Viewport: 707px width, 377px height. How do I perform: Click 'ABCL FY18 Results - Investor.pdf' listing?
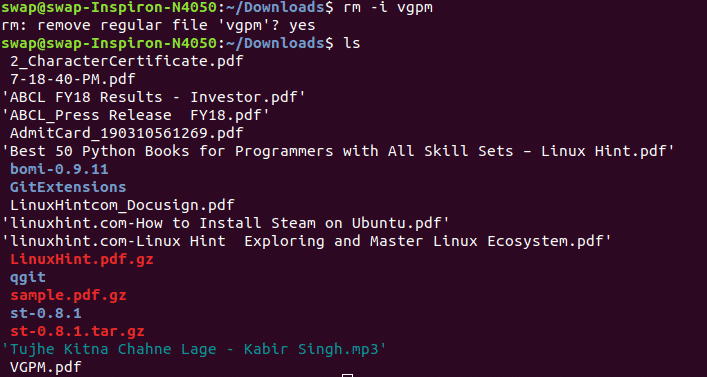tap(154, 98)
